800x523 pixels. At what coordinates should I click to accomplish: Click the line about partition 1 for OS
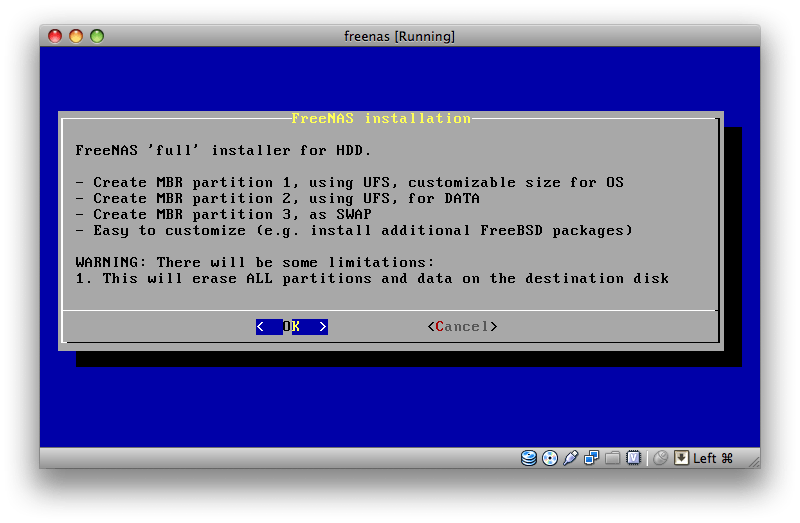click(x=349, y=182)
